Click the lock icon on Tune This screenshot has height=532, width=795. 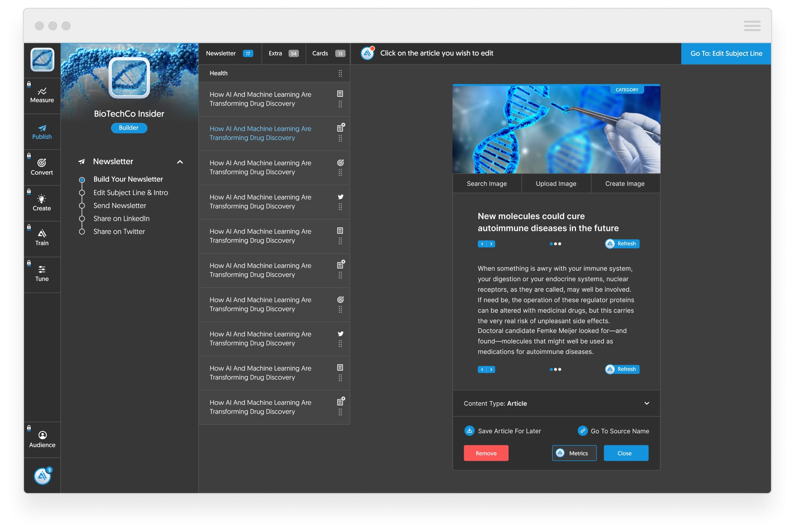click(x=29, y=263)
